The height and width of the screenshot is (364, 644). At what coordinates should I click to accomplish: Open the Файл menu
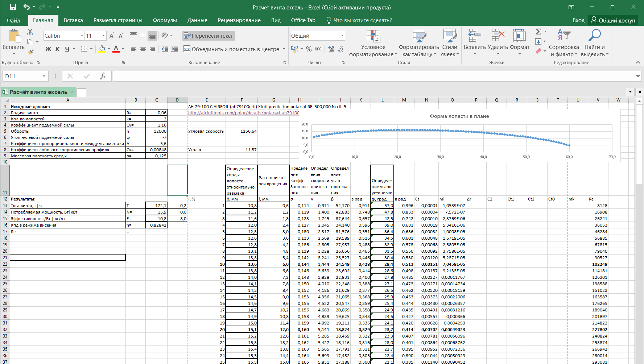[x=13, y=20]
